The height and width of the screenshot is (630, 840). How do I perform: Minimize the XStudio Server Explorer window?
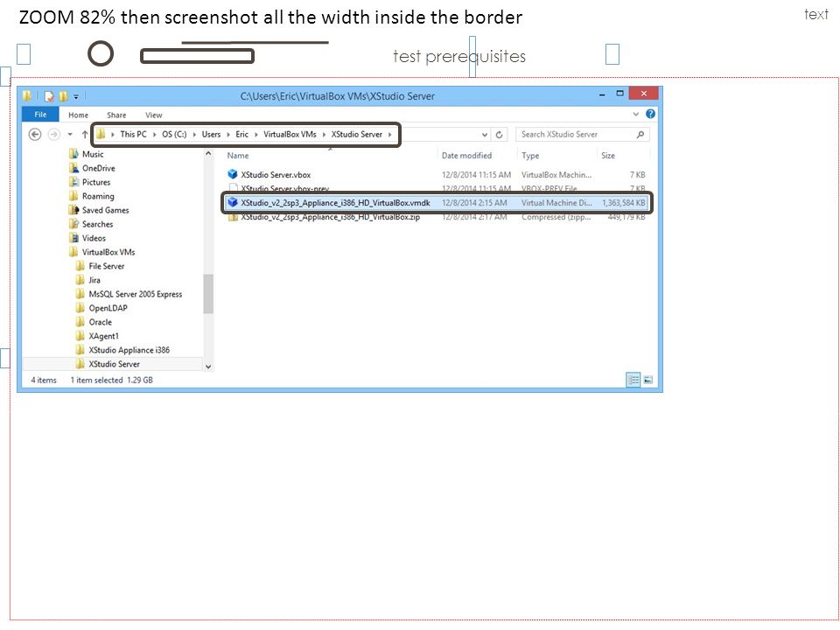[x=602, y=94]
